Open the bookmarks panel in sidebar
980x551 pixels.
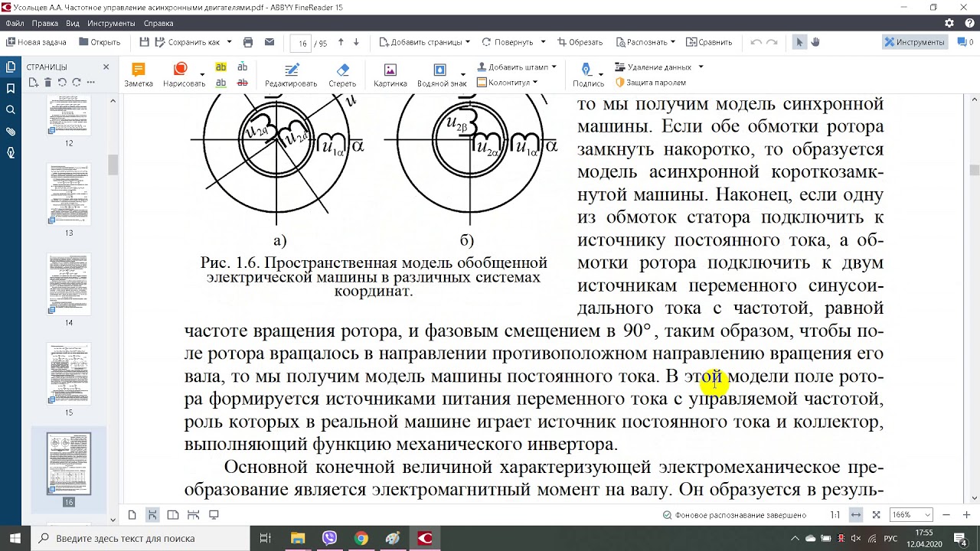pyautogui.click(x=11, y=88)
